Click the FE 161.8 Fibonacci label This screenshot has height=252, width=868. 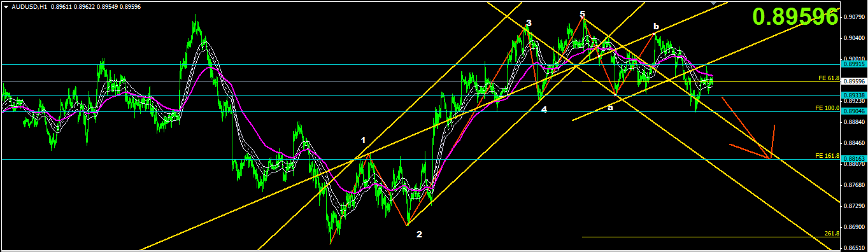[x=827, y=156]
